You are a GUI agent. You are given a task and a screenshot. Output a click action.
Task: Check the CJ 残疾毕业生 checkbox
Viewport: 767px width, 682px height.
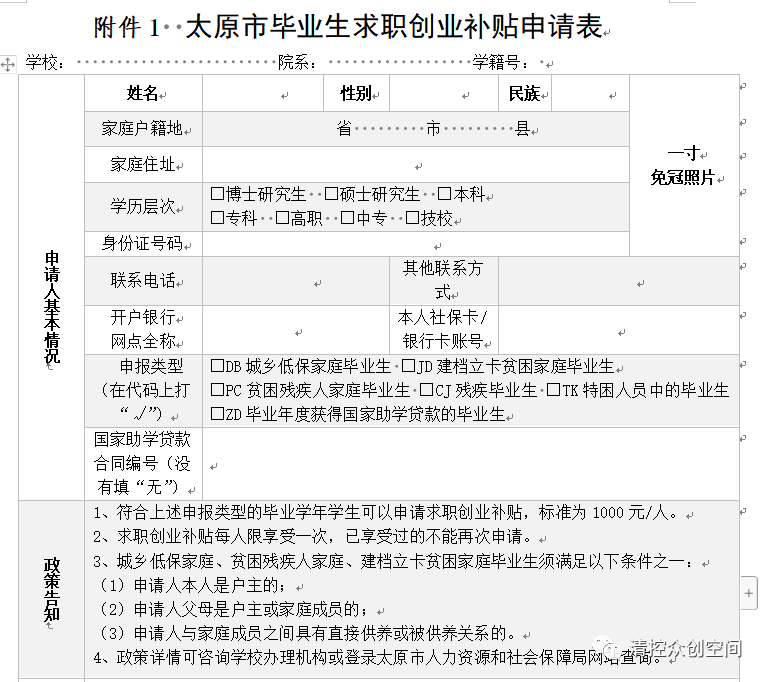[x=427, y=389]
